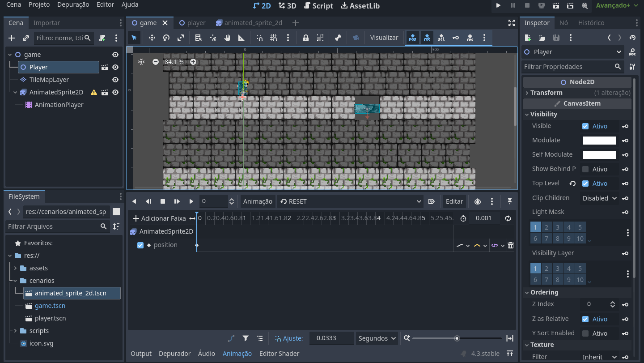Click the Modulate color swatch
This screenshot has width=644, height=363.
[599, 141]
